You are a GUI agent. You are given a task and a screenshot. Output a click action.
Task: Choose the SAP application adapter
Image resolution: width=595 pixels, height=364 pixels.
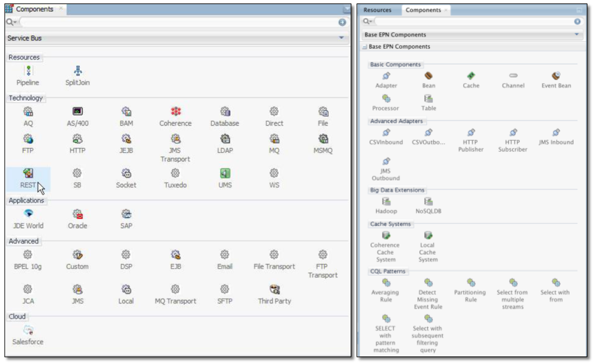pyautogui.click(x=126, y=214)
